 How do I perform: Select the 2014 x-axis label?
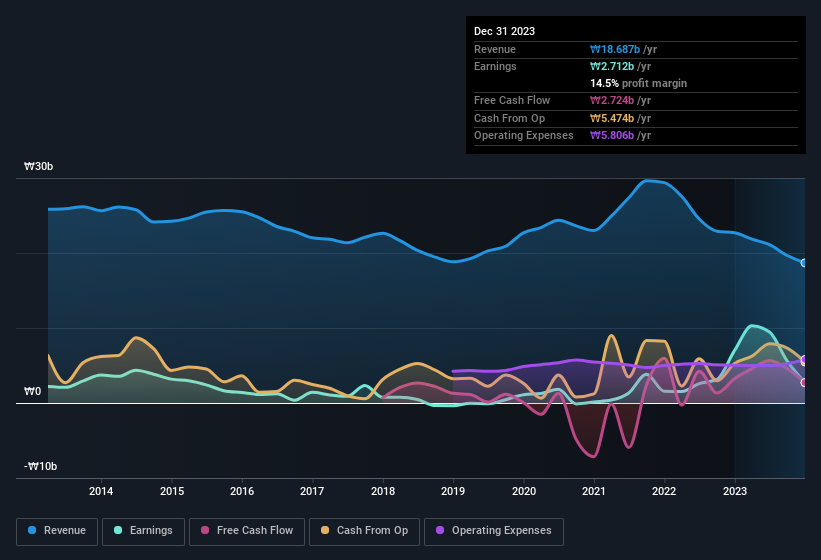click(101, 491)
